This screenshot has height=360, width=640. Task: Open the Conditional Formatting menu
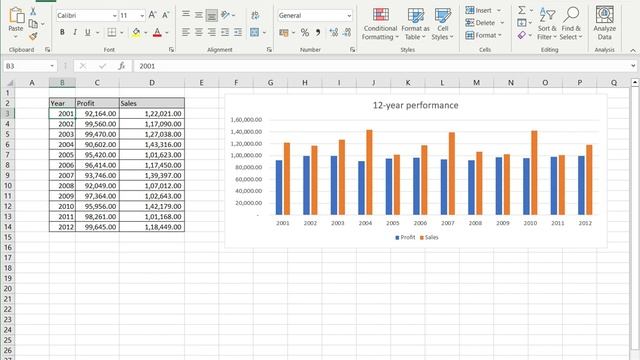coord(380,24)
